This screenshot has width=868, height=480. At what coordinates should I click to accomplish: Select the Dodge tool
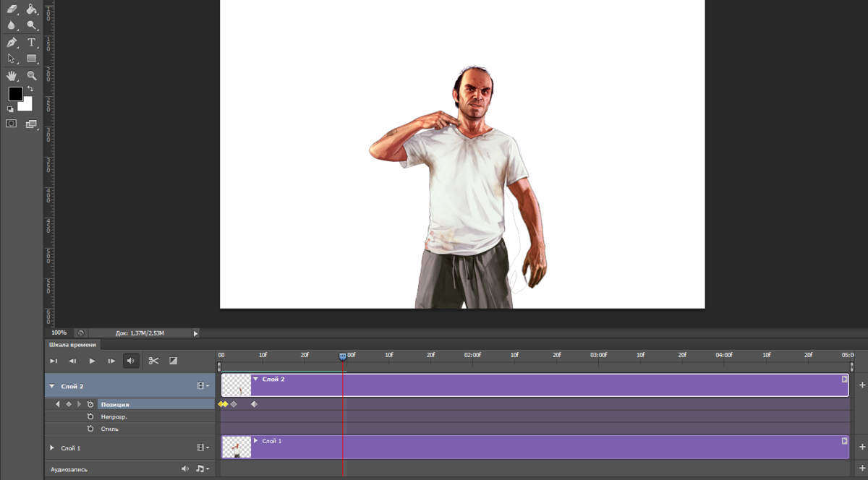[x=32, y=25]
